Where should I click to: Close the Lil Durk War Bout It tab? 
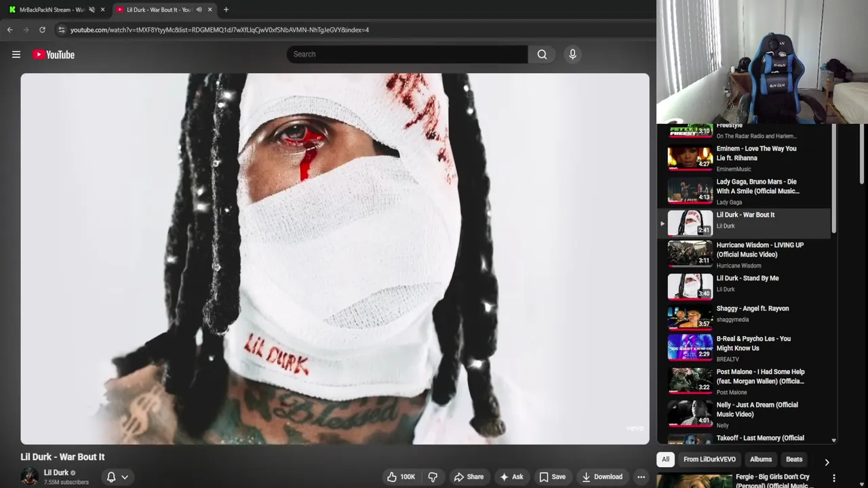point(210,9)
